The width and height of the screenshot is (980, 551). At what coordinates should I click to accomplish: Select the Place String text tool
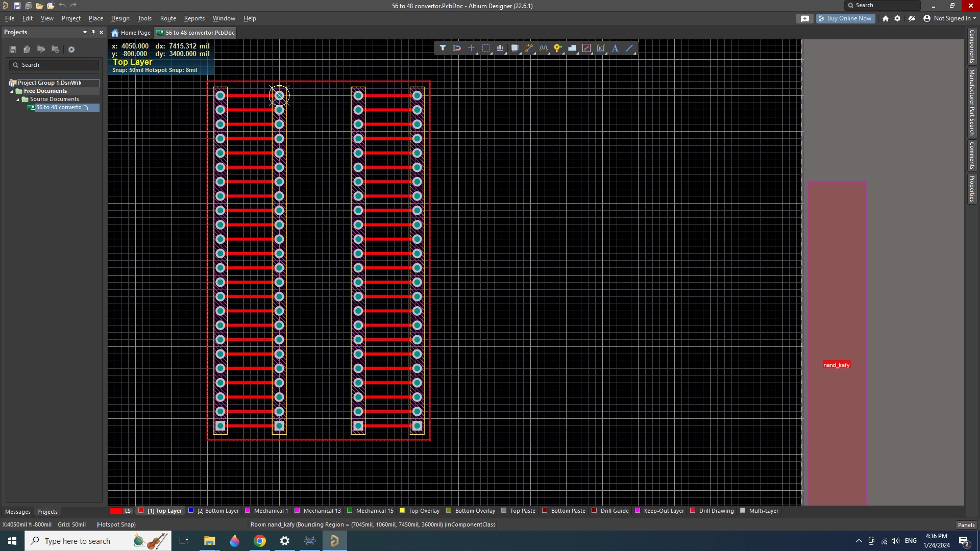(x=615, y=48)
